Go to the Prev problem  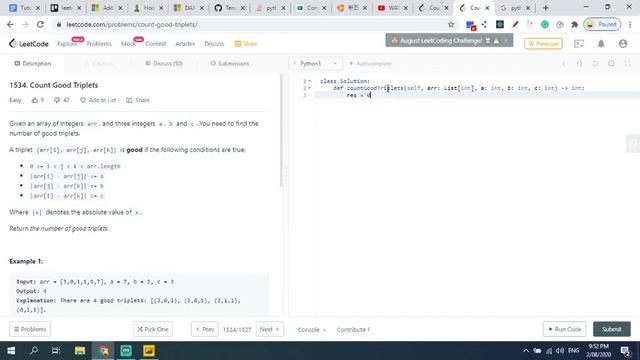point(204,329)
